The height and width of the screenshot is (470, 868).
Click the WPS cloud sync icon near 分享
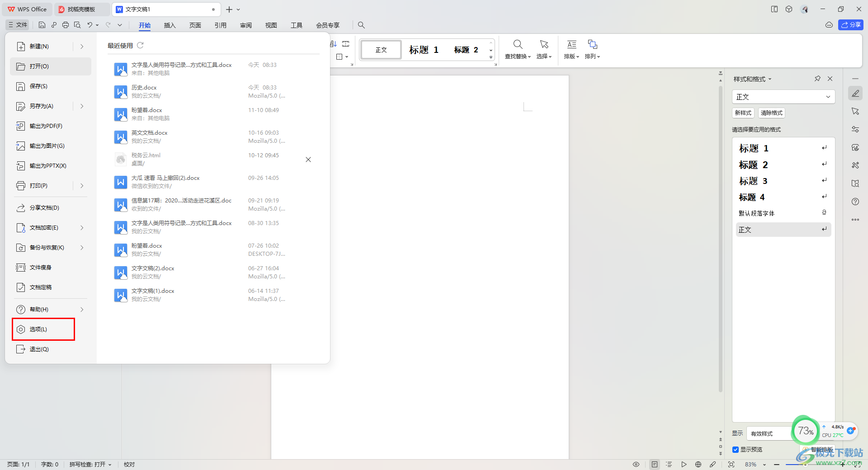829,25
